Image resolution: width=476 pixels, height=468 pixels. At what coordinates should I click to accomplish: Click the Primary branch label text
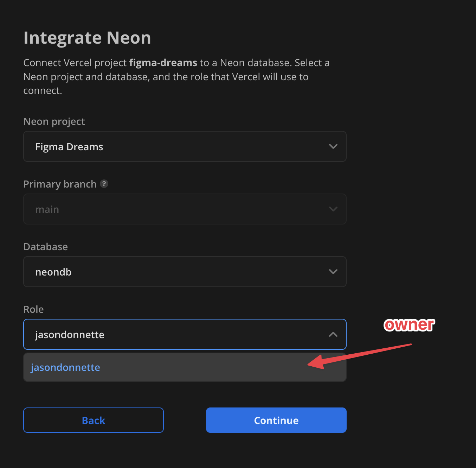pos(60,184)
